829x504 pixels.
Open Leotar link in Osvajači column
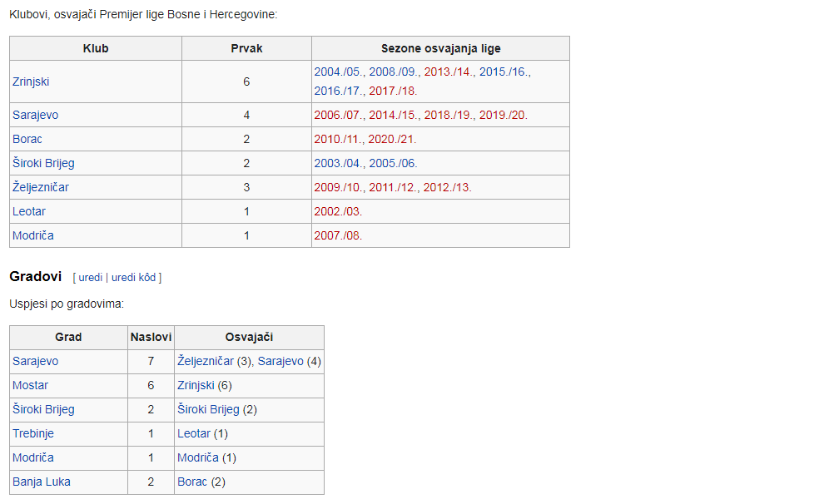point(193,434)
